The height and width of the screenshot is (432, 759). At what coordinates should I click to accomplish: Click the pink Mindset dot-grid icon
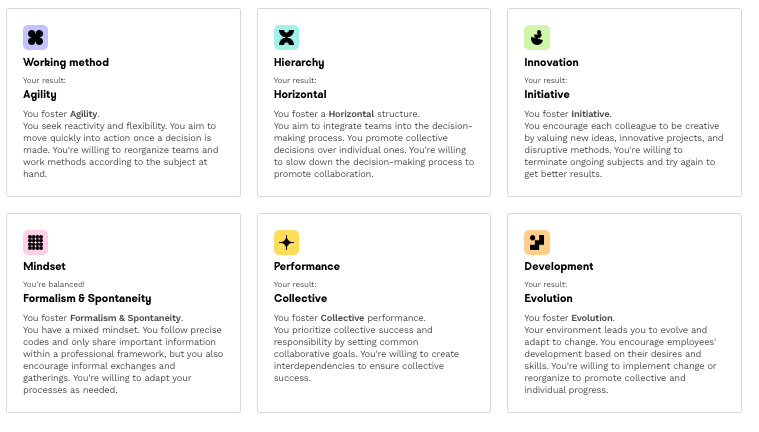[x=36, y=242]
